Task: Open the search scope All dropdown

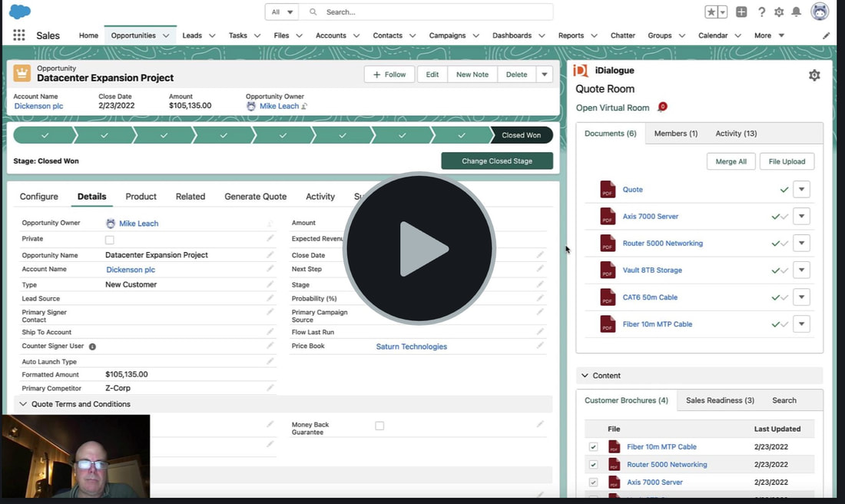Action: click(282, 12)
